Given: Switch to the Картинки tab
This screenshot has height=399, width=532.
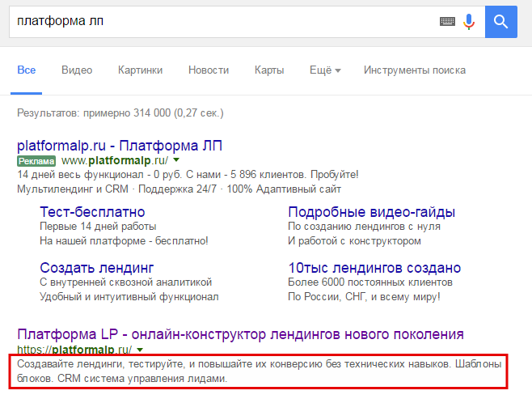Looking at the screenshot, I should click(140, 70).
